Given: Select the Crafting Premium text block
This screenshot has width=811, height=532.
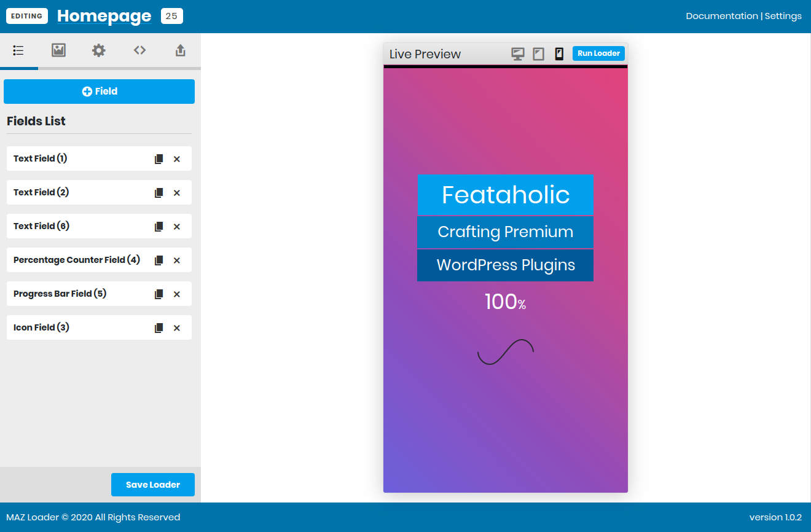Looking at the screenshot, I should pyautogui.click(x=505, y=232).
